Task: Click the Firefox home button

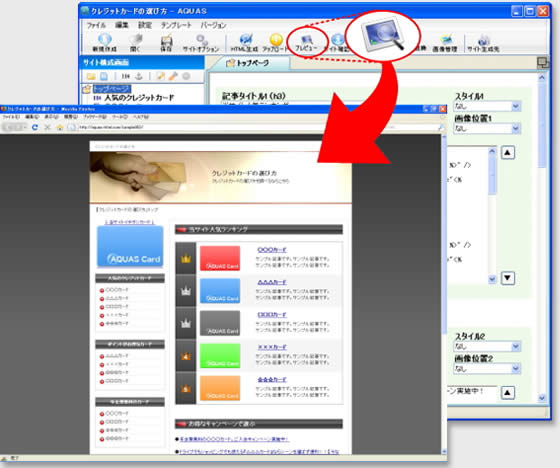Action: click(60, 127)
